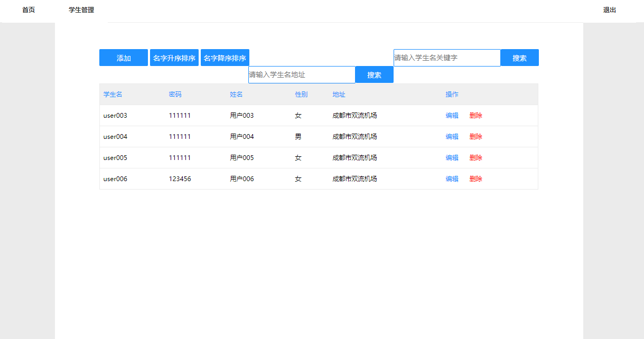Sort students with 名字升序排序 button
This screenshot has width=644, height=339.
[x=174, y=58]
